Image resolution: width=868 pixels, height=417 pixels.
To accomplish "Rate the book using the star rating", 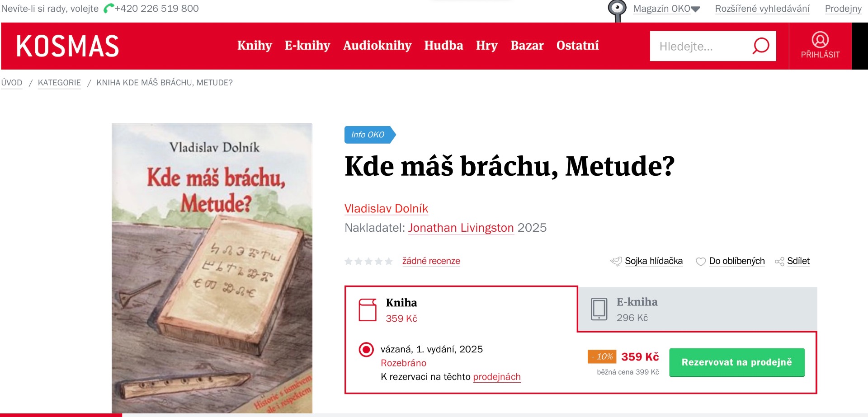I will [368, 261].
